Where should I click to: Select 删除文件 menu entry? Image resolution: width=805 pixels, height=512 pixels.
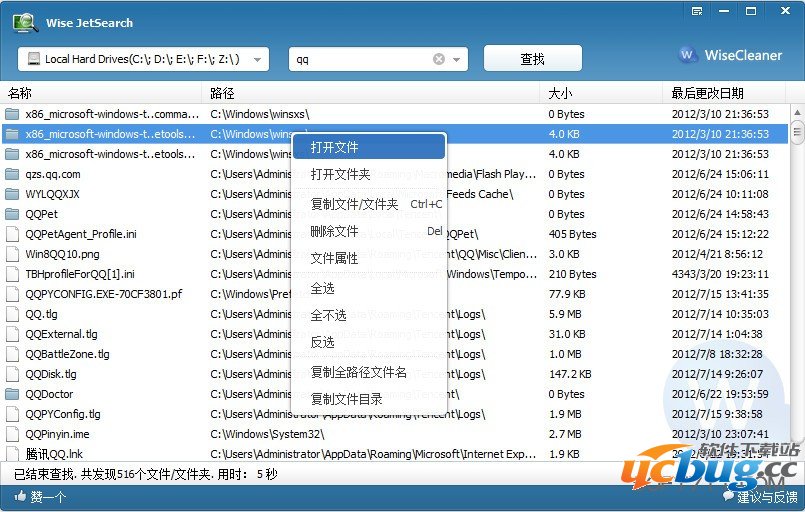[369, 231]
